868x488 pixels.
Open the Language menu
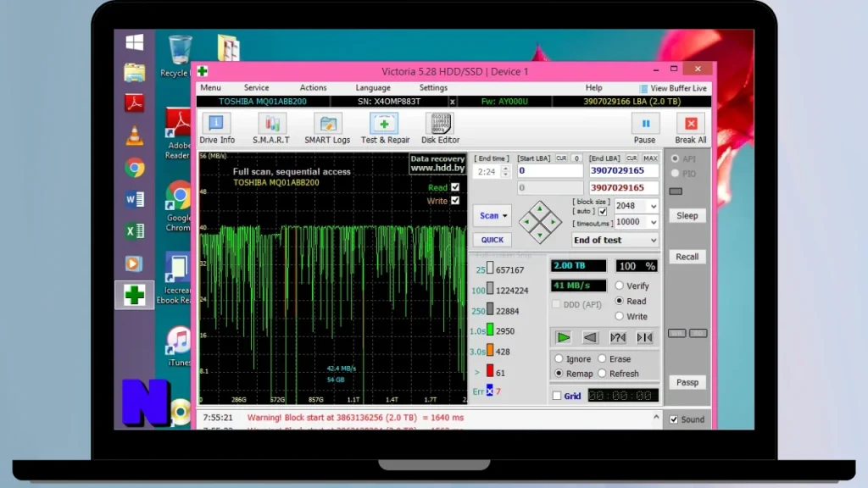point(373,88)
